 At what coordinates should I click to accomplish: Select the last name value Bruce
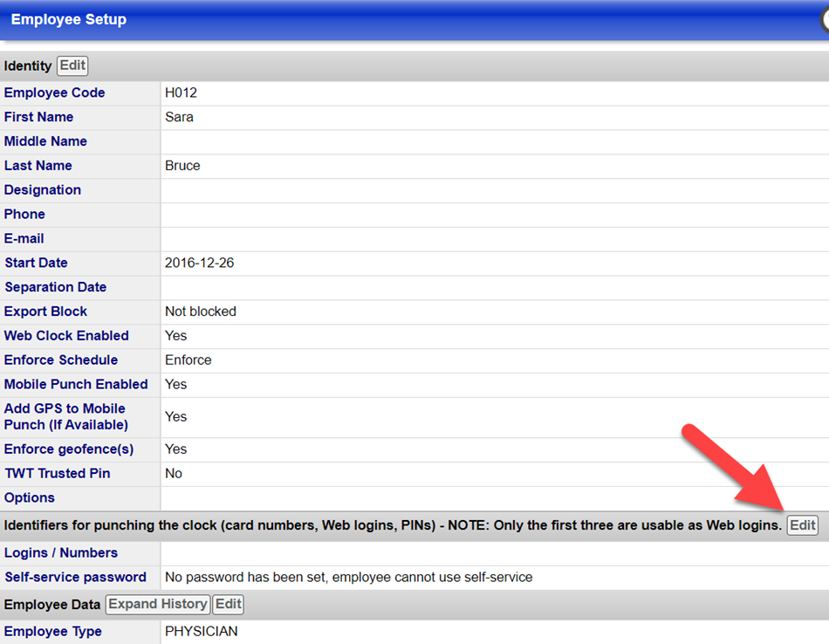coord(182,166)
